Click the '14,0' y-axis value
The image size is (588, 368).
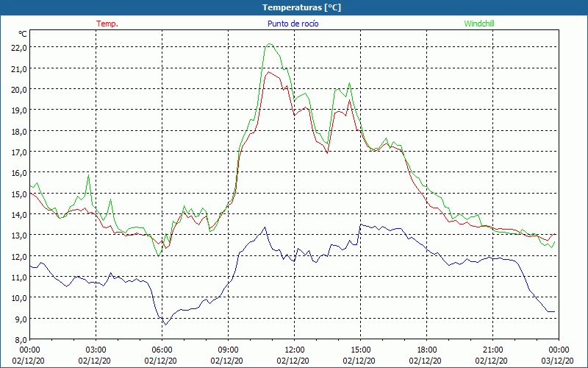click(20, 214)
